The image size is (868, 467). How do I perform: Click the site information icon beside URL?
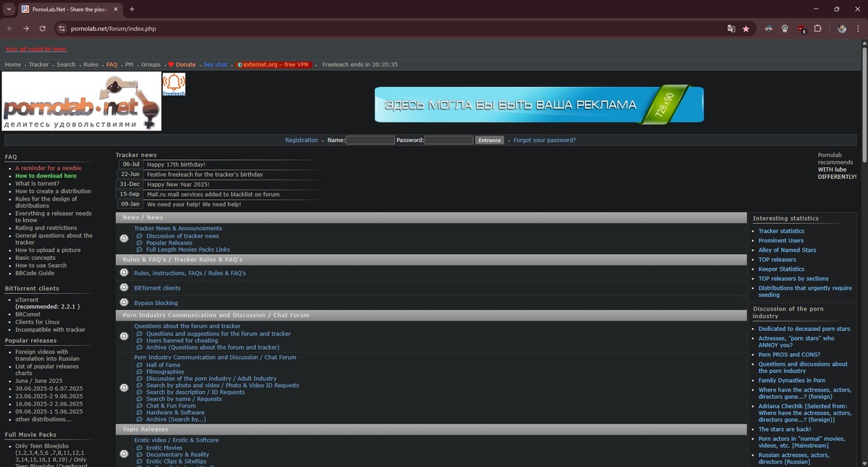click(62, 29)
